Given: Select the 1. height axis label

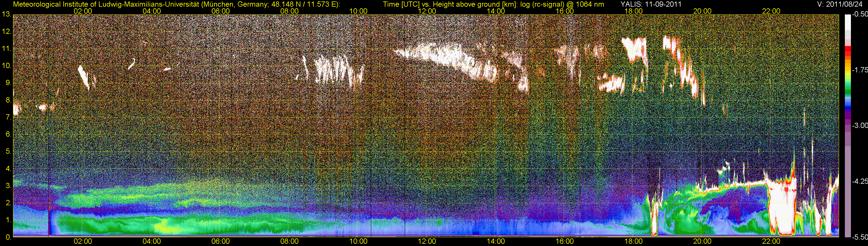Looking at the screenshot, I should [x=8, y=220].
